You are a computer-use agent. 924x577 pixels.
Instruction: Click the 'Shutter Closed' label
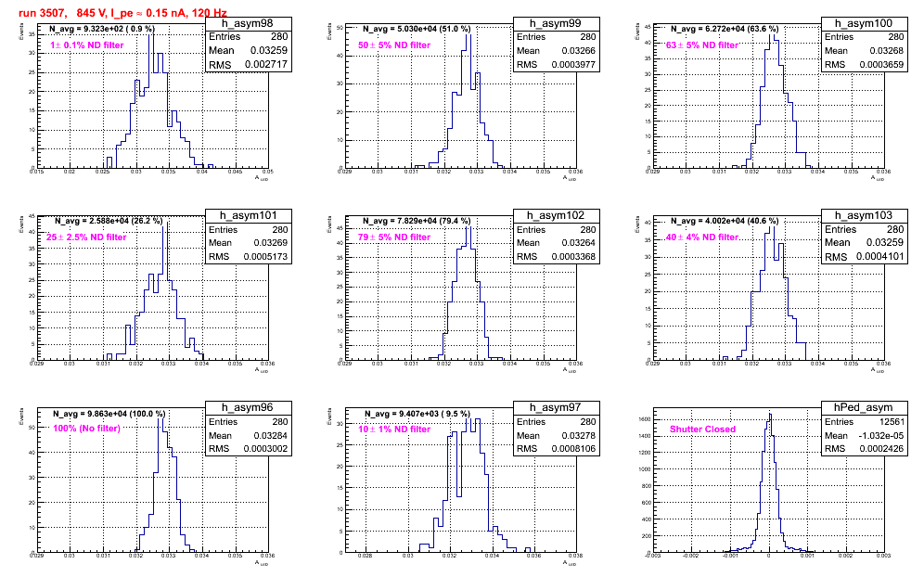click(702, 430)
